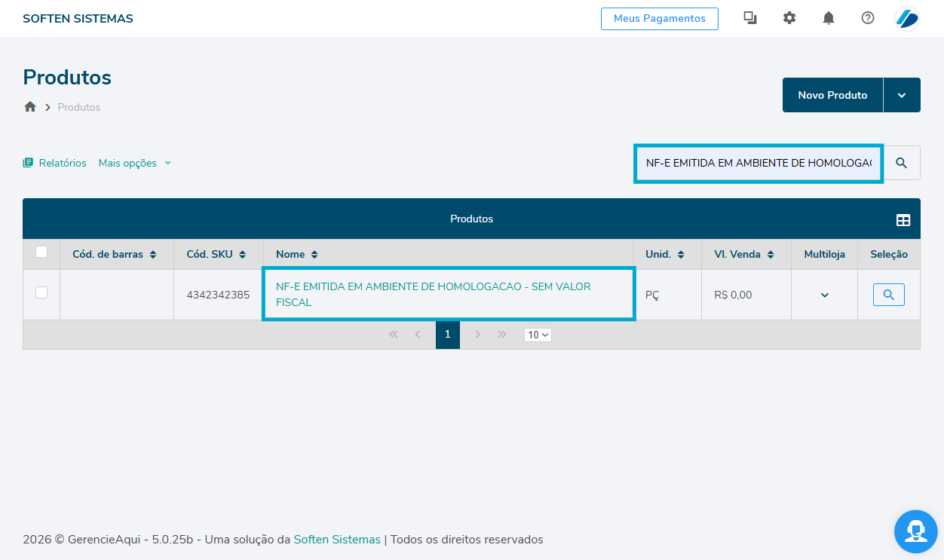944x560 pixels.
Task: Open the notifications bell icon
Action: pos(828,18)
